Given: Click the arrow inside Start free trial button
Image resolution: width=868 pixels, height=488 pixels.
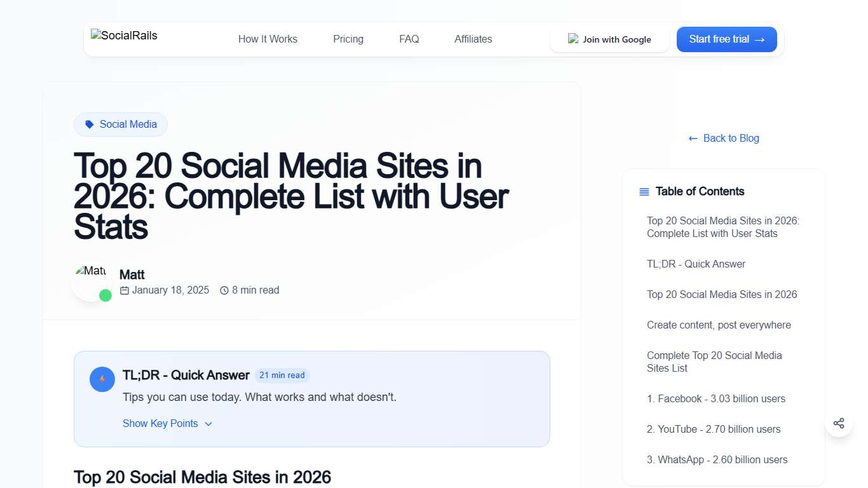Looking at the screenshot, I should point(760,39).
